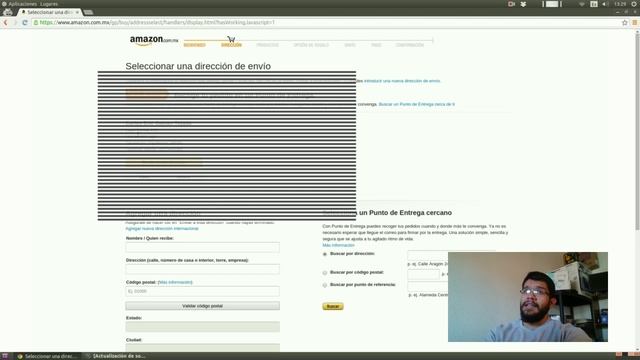Open the browser menu icon beside the star

[x=635, y=23]
